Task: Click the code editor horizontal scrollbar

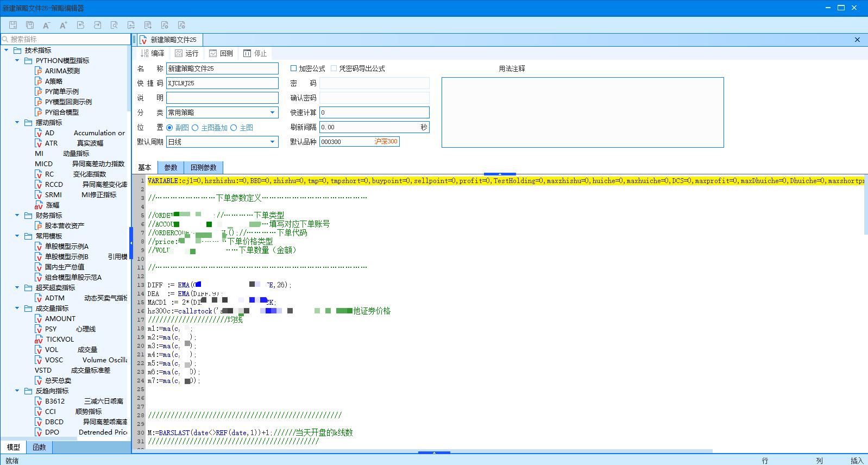Action: point(429,451)
